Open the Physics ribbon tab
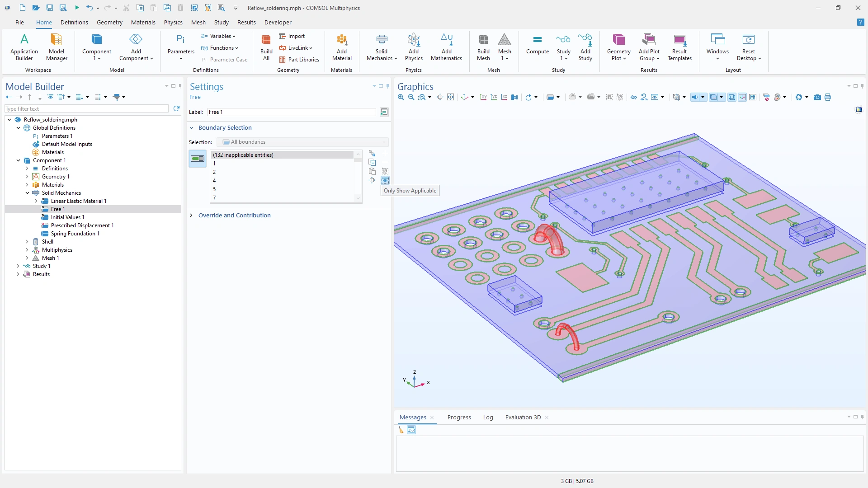868x488 pixels. pos(173,22)
